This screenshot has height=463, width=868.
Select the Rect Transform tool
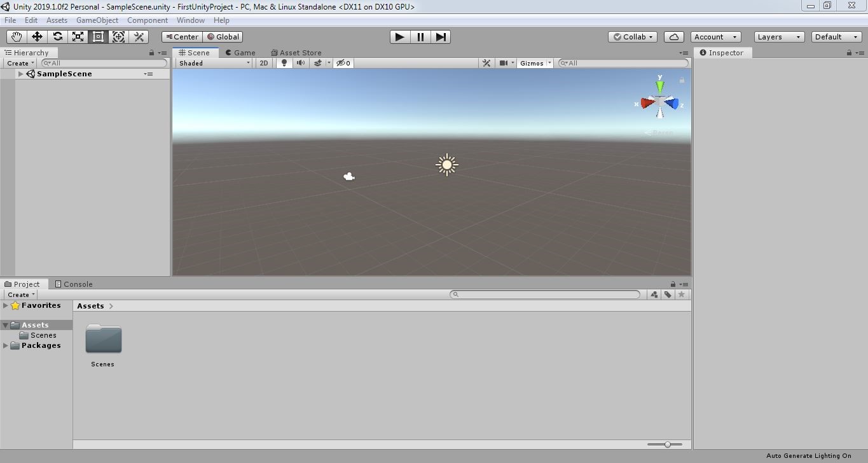click(x=98, y=36)
